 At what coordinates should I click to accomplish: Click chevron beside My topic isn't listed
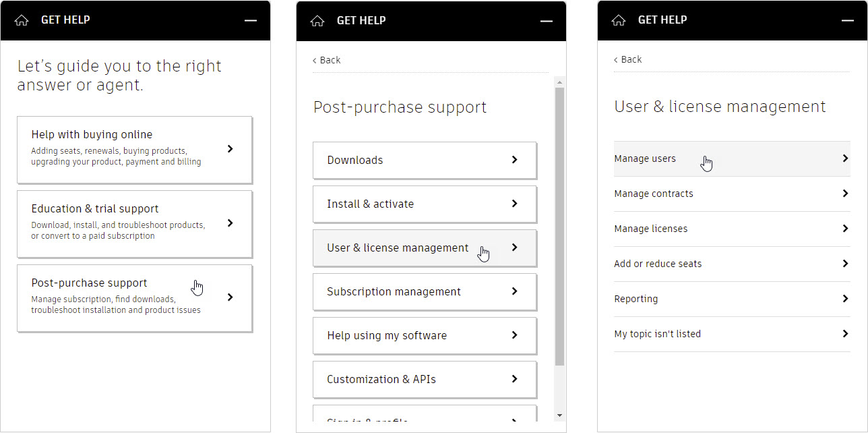[x=846, y=334]
